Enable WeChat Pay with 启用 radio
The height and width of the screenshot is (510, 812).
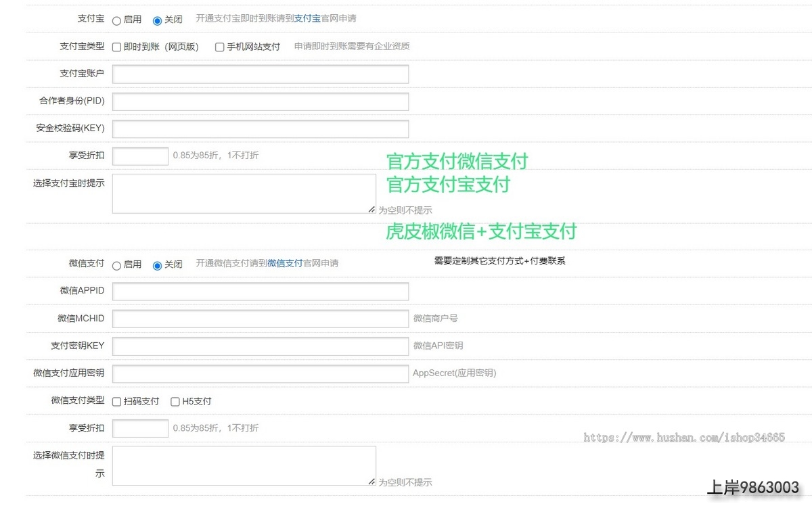tap(116, 265)
